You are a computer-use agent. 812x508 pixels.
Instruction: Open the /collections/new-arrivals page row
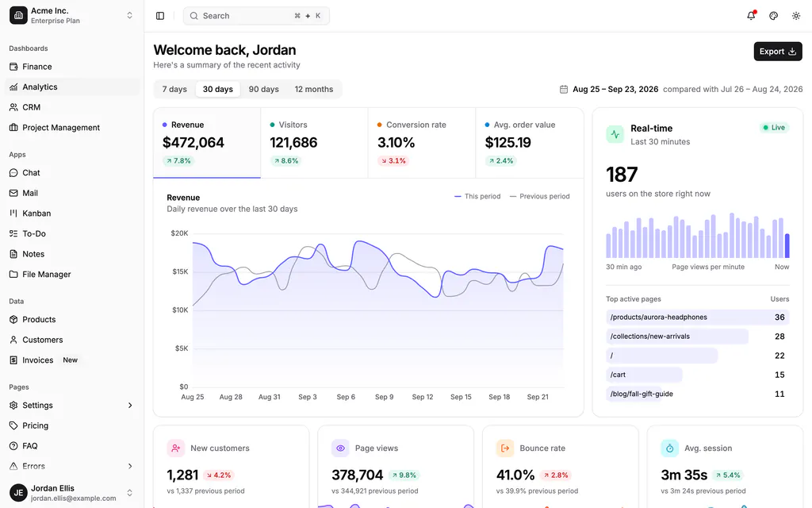pyautogui.click(x=698, y=337)
